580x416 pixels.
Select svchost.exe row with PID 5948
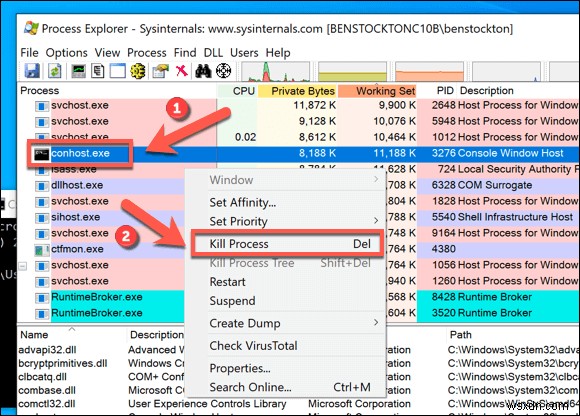tap(299, 122)
